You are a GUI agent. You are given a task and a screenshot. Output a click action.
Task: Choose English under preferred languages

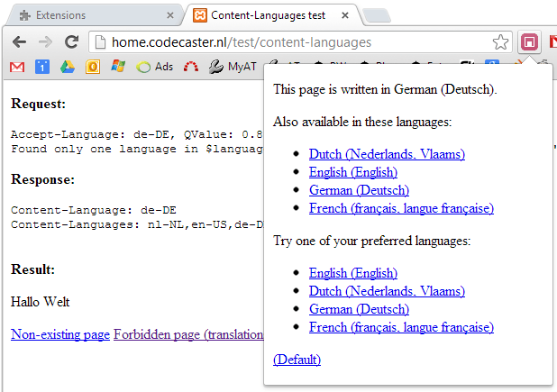tap(353, 273)
